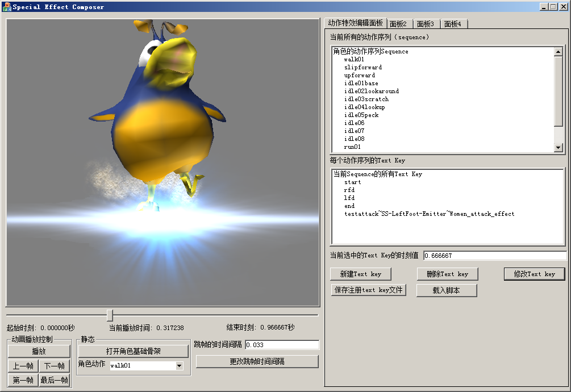This screenshot has width=571, height=392.
Task: Click the animation timeline slider thumb
Action: (110, 315)
